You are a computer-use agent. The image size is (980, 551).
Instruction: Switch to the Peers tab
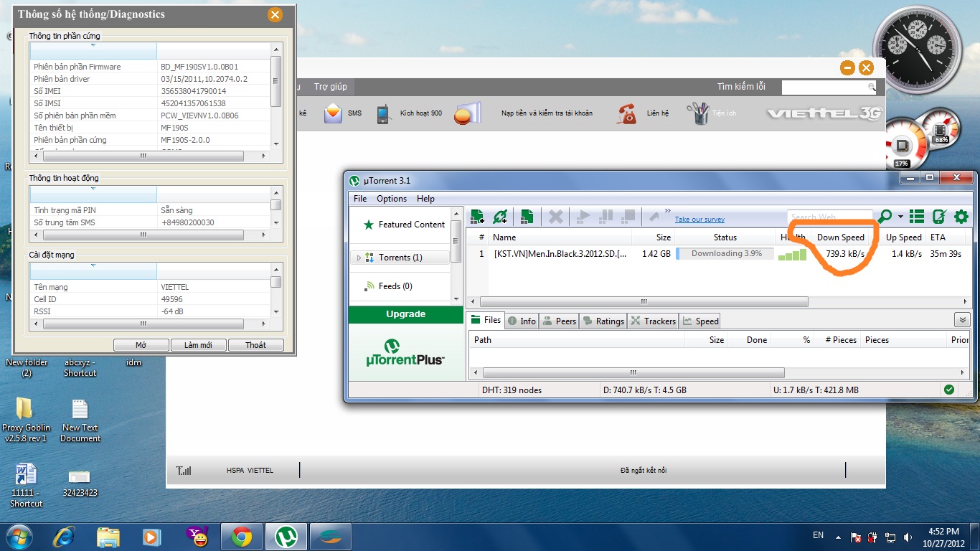[559, 321]
